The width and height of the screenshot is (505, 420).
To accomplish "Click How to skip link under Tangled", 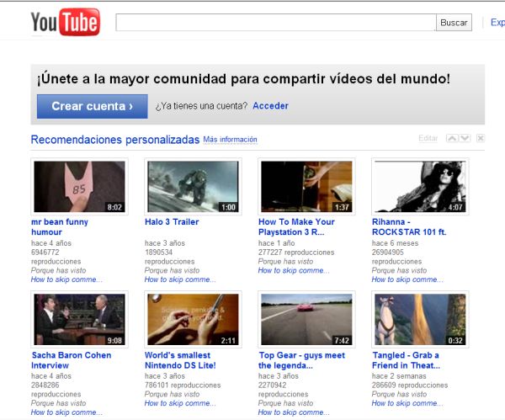I will click(407, 403).
